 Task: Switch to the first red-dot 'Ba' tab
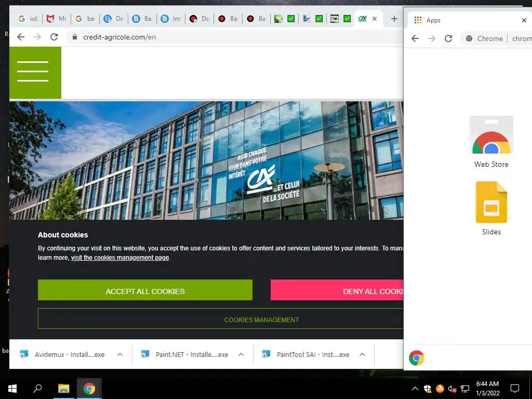coord(228,19)
